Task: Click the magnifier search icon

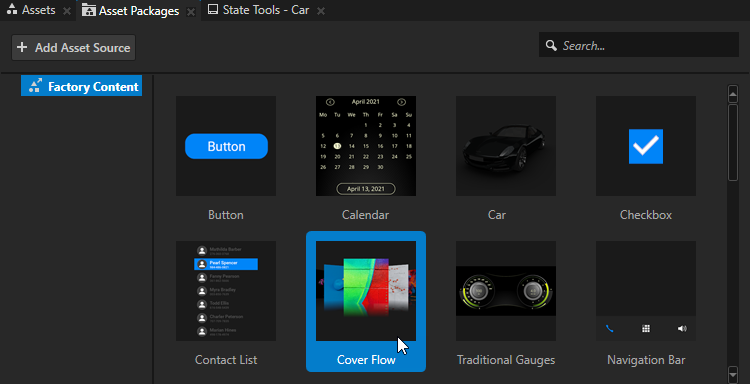Action: point(551,45)
